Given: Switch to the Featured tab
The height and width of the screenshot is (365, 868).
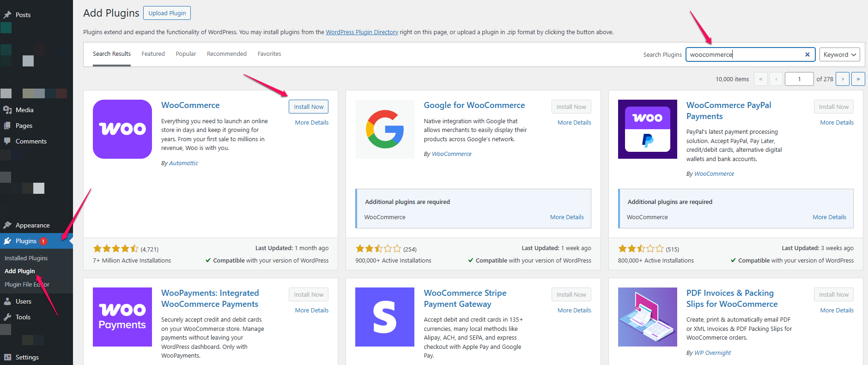Looking at the screenshot, I should pos(153,54).
